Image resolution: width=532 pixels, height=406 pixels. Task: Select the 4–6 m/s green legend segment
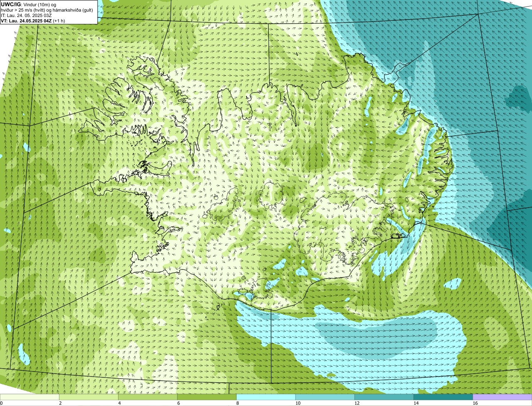pyautogui.click(x=148, y=397)
